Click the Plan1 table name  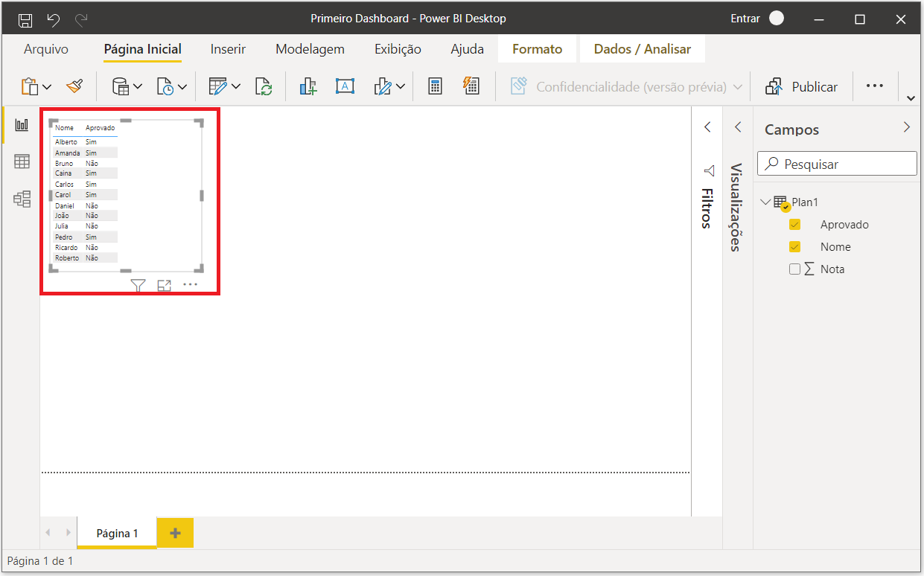(805, 202)
